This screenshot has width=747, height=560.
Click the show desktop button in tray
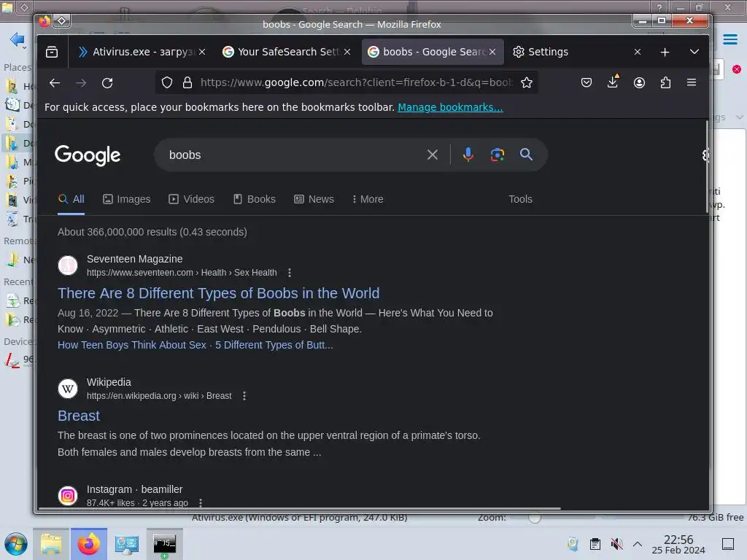[x=728, y=544]
